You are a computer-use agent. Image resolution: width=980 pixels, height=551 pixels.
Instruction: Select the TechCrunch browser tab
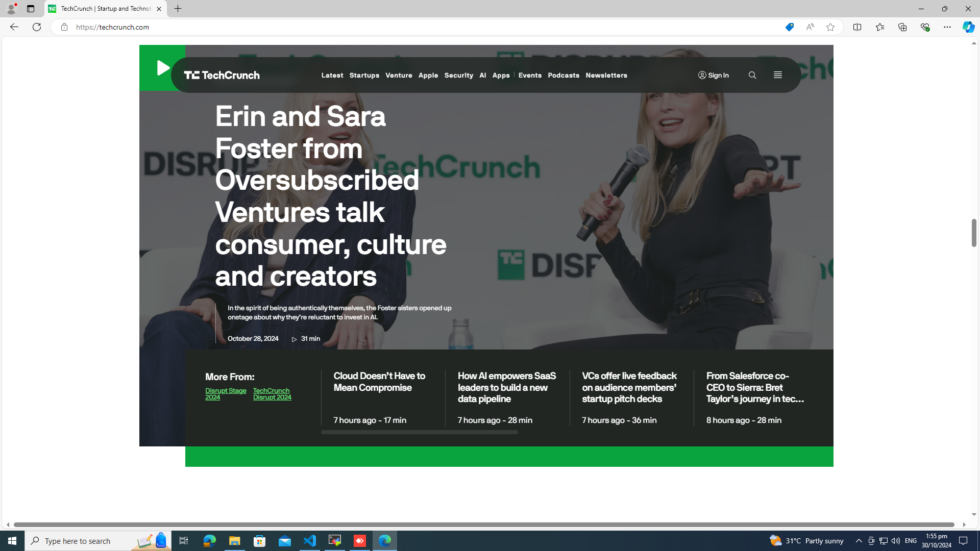[105, 9]
